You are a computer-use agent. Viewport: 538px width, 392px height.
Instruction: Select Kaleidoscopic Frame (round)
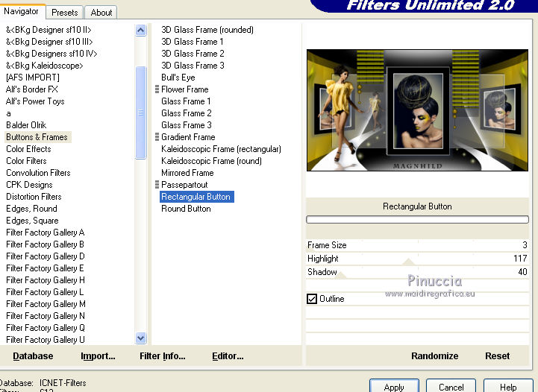211,161
